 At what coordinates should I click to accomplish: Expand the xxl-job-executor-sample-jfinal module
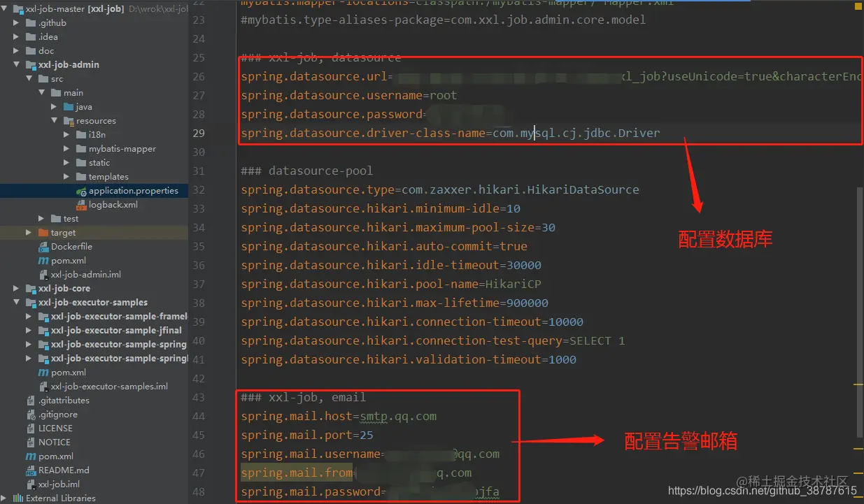pyautogui.click(x=29, y=331)
